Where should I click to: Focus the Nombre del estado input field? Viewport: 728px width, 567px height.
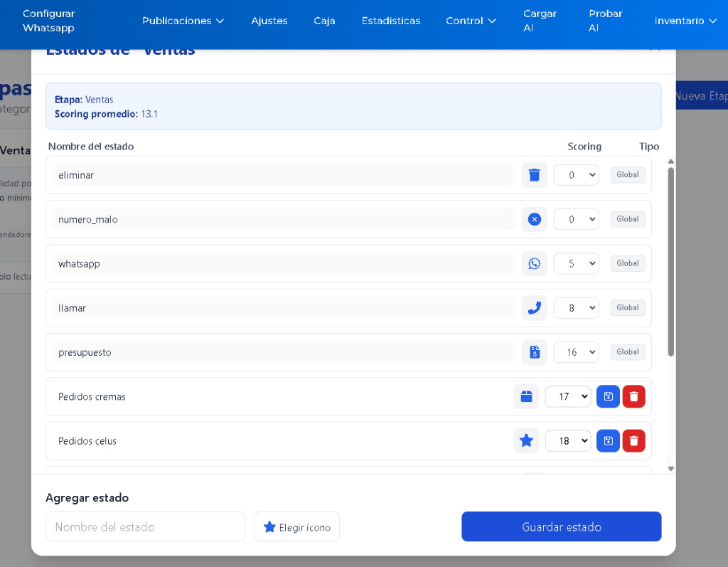[145, 527]
